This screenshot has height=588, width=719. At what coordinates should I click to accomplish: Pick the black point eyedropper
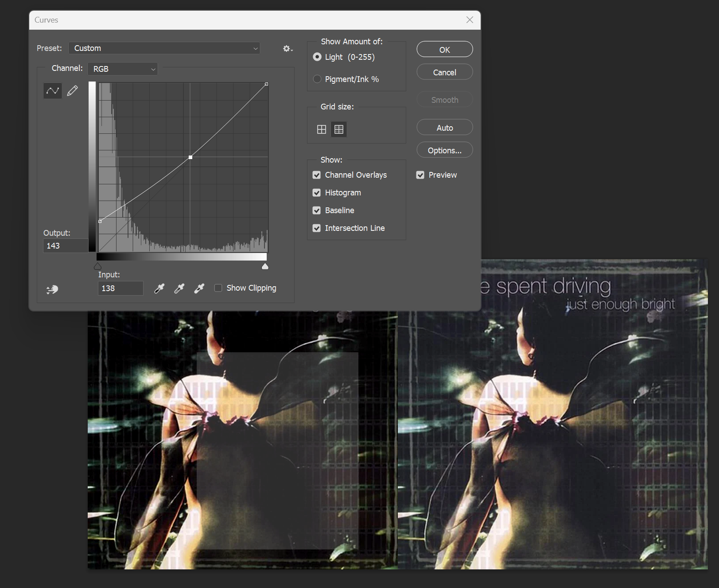159,288
